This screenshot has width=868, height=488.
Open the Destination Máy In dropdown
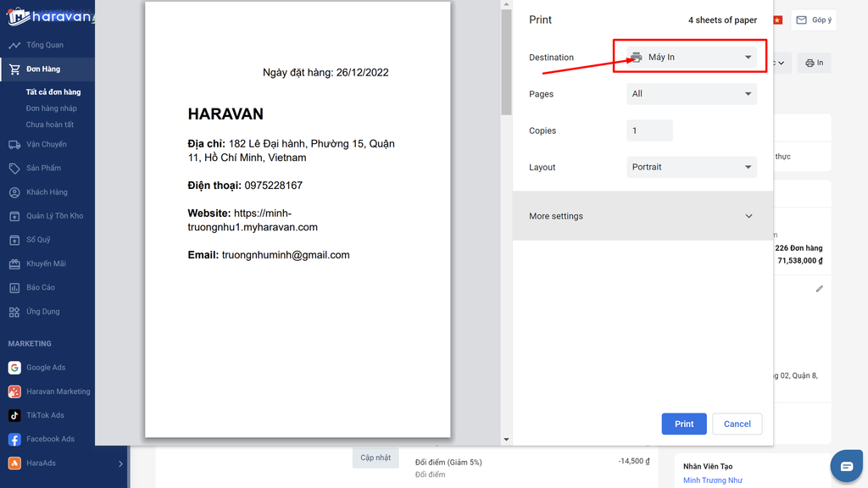click(692, 57)
